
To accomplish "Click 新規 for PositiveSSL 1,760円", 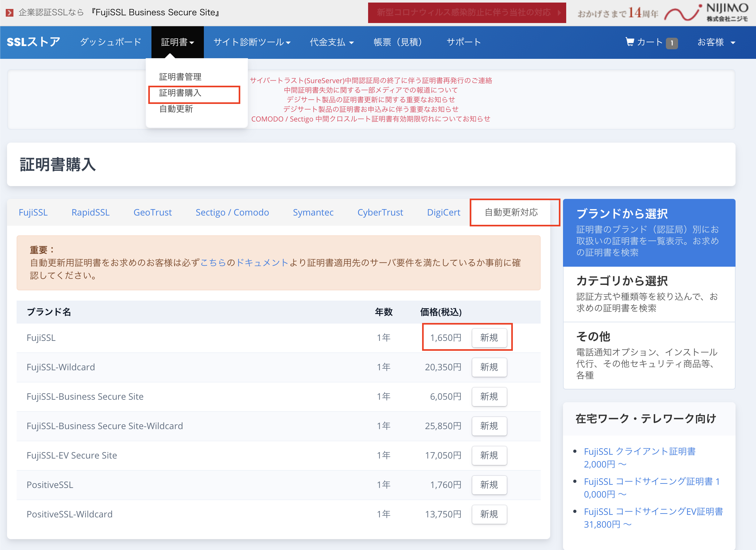I will coord(489,485).
